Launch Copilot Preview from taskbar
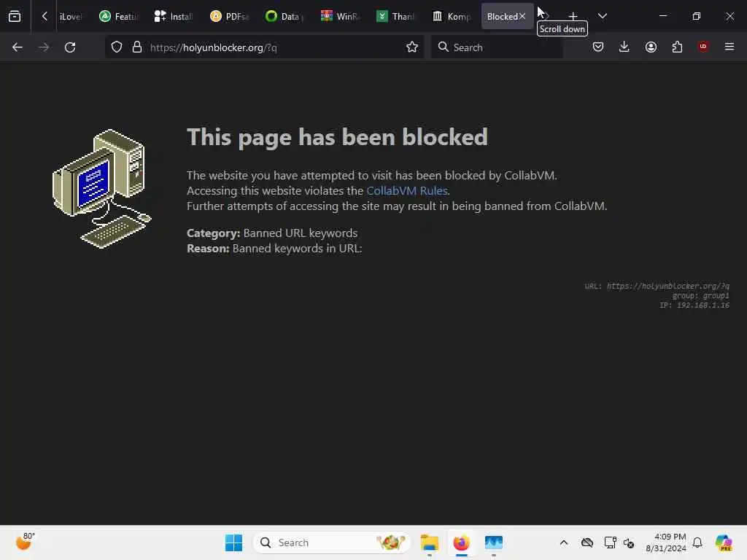The height and width of the screenshot is (560, 747). coord(724,542)
